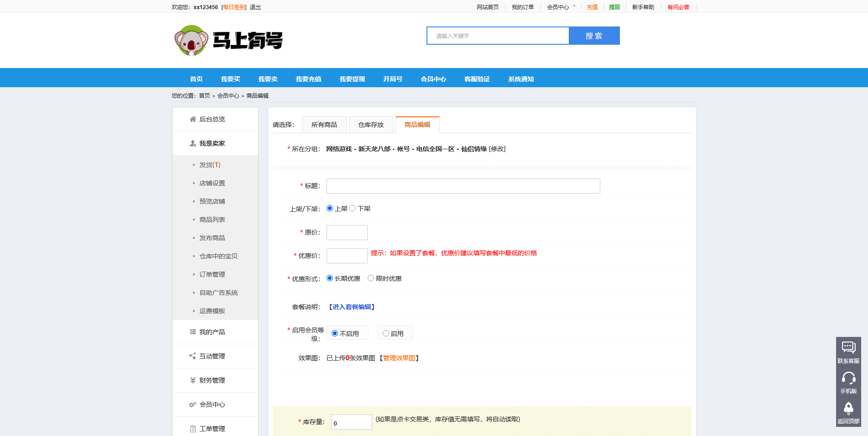This screenshot has height=436, width=868.
Task: Click the clipboard icon beside 工单管理
Action: [193, 429]
